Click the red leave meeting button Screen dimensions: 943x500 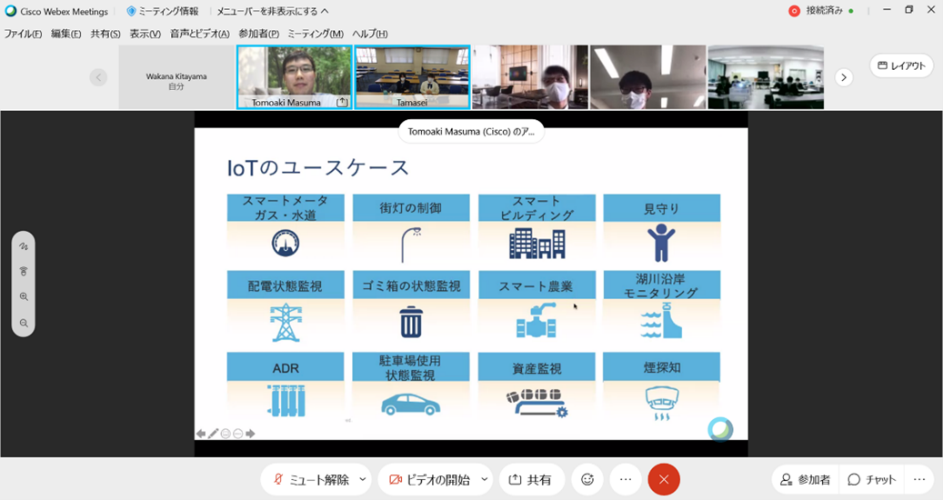tap(663, 480)
